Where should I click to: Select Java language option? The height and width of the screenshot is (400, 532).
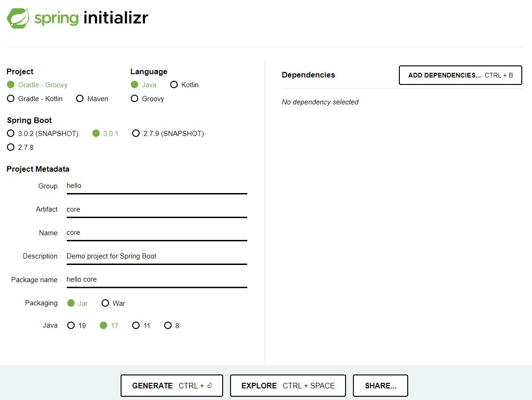click(144, 85)
